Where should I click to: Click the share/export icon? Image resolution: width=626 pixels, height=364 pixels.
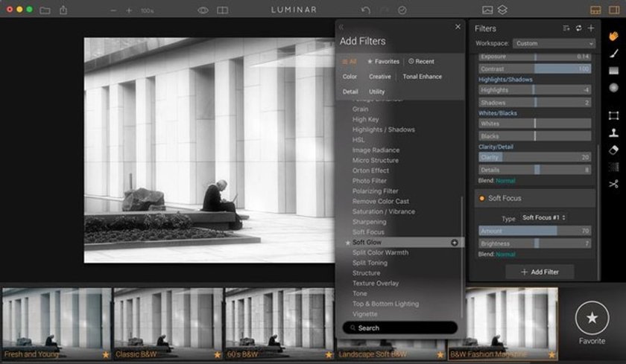[x=63, y=10]
